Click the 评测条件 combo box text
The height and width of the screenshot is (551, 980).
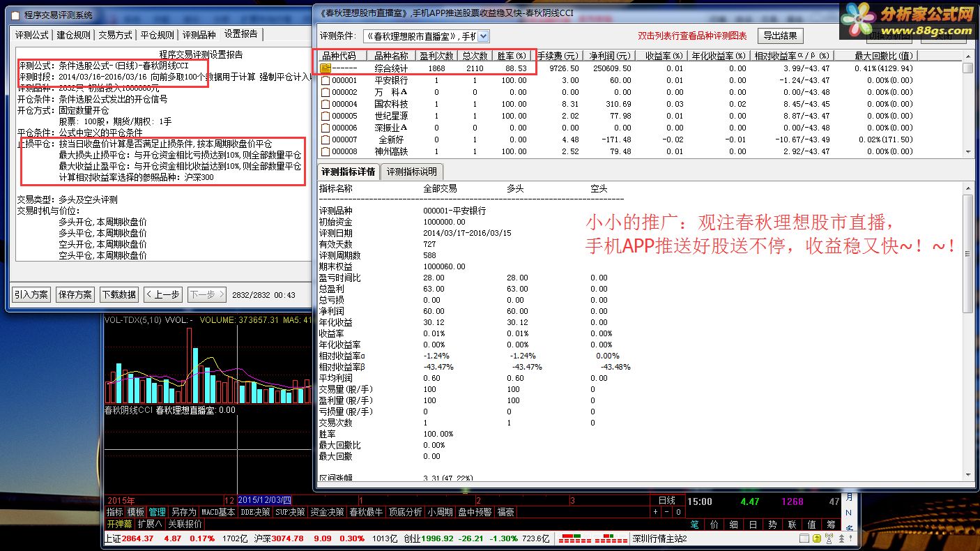[420, 36]
